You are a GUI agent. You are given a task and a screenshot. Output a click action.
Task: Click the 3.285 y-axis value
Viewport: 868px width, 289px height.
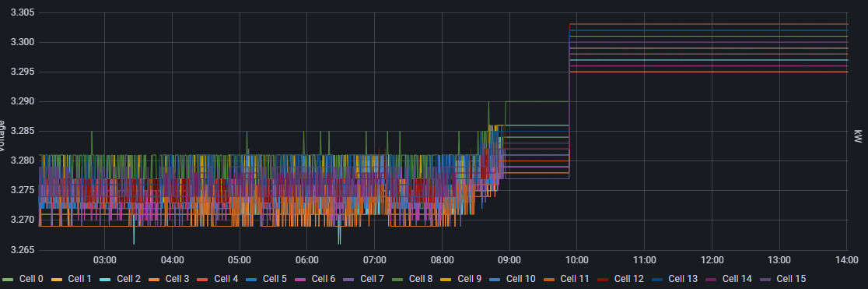tap(22, 132)
